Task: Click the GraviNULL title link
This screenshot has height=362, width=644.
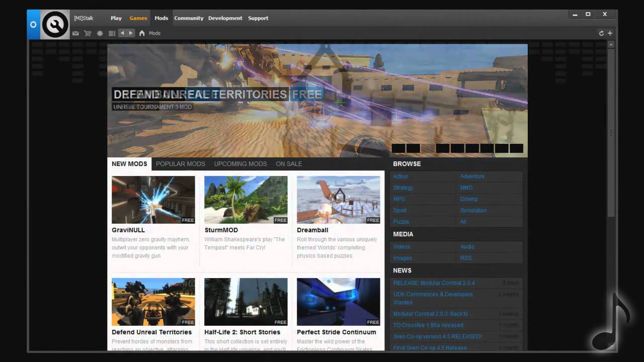Action: (x=128, y=230)
